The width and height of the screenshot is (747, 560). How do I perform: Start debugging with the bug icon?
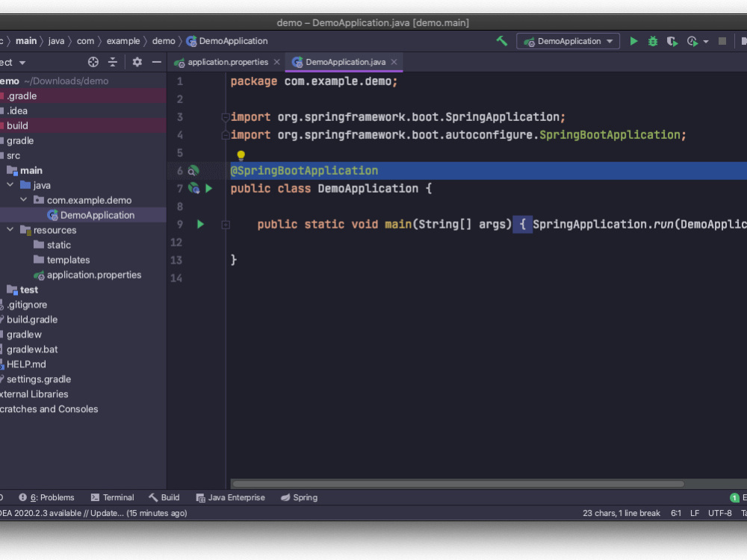[x=652, y=41]
